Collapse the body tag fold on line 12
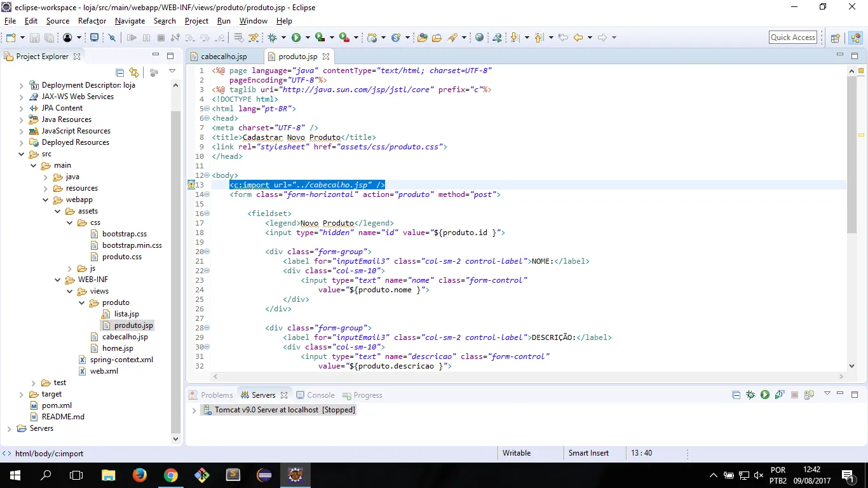This screenshot has width=868, height=488. [207, 175]
